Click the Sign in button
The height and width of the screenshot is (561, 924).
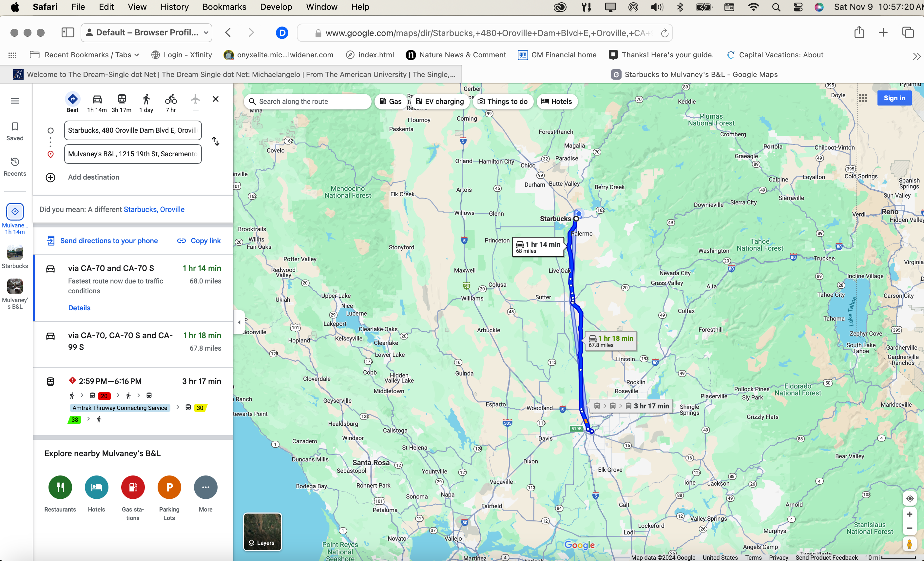[x=894, y=98]
